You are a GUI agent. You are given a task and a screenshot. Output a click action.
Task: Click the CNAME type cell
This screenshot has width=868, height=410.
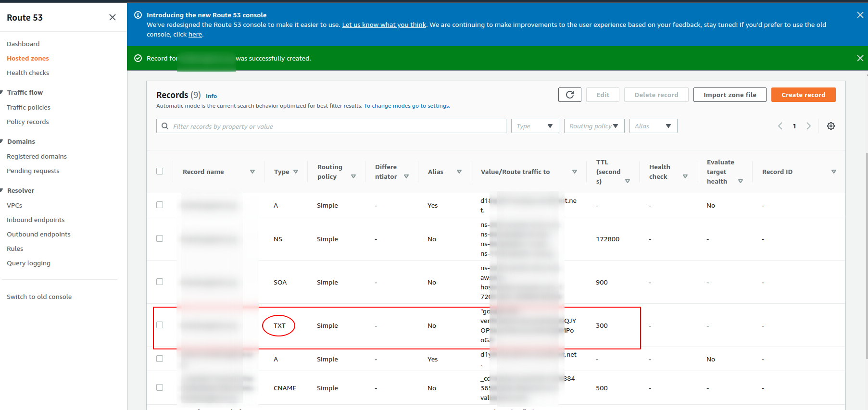[285, 388]
